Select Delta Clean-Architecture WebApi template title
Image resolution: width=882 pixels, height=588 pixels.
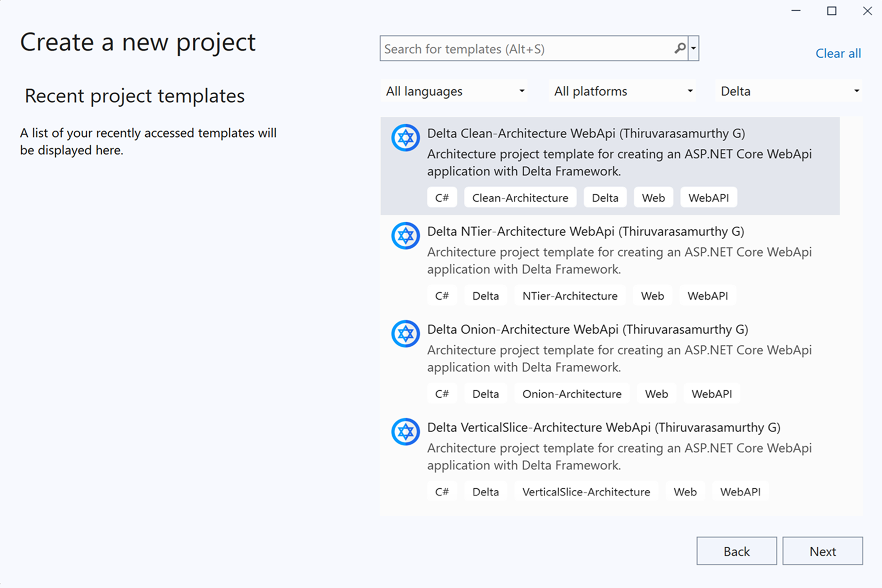tap(586, 133)
